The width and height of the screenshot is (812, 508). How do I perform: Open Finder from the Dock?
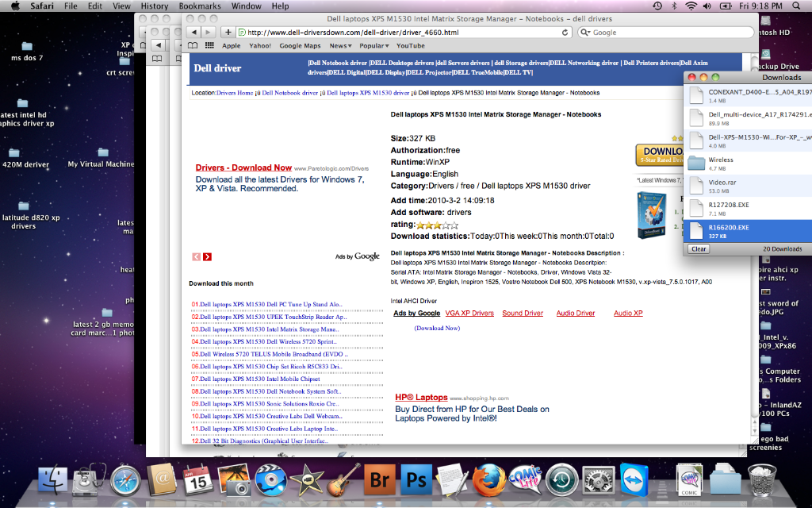53,480
